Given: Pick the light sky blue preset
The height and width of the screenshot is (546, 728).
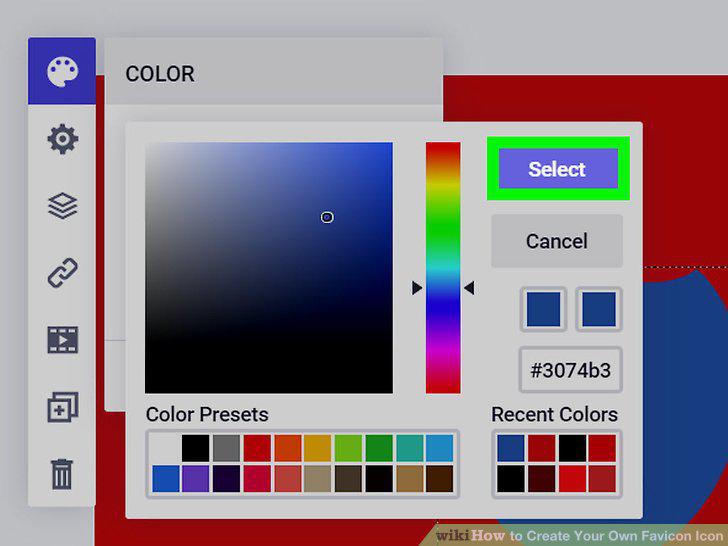Looking at the screenshot, I should tap(439, 448).
